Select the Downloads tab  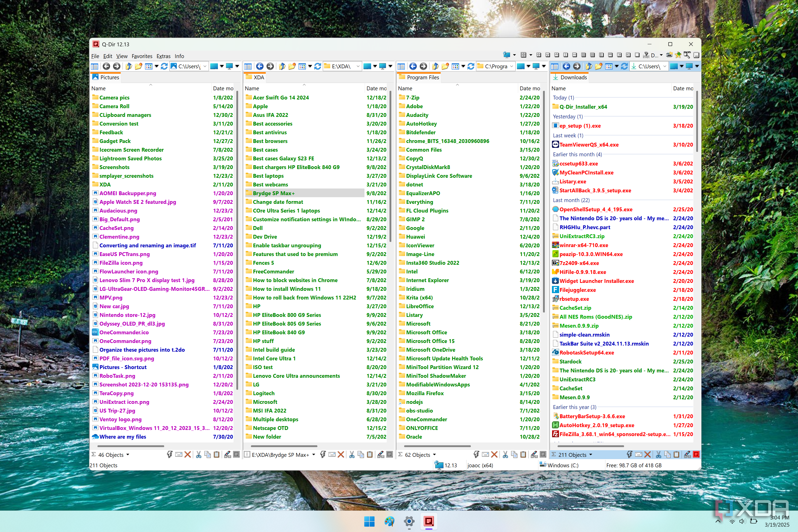click(569, 77)
